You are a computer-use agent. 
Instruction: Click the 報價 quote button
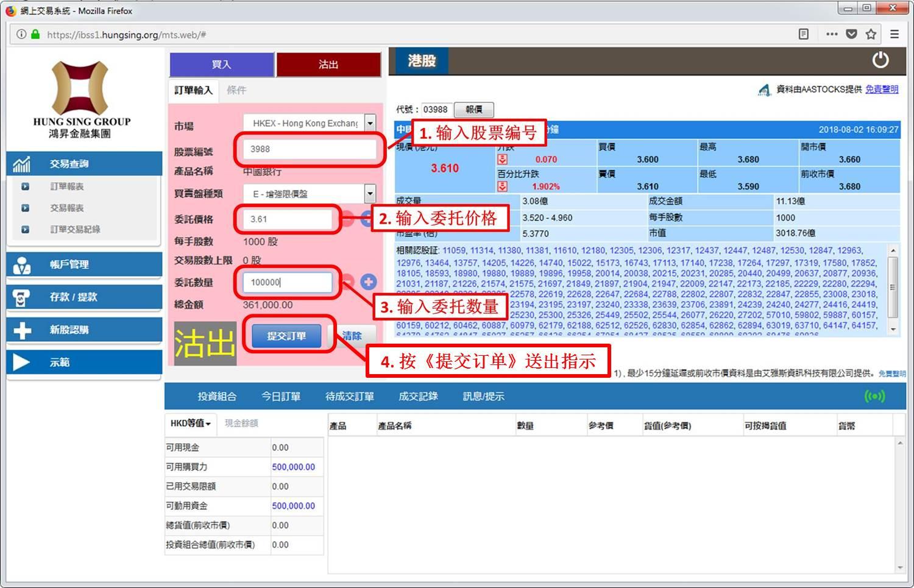click(x=473, y=110)
